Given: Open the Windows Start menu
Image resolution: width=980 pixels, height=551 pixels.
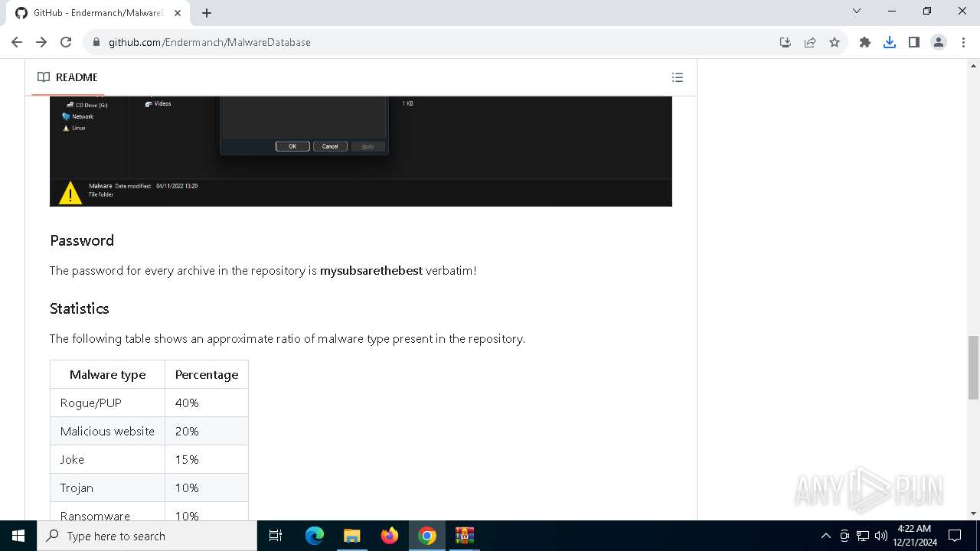Looking at the screenshot, I should point(18,536).
